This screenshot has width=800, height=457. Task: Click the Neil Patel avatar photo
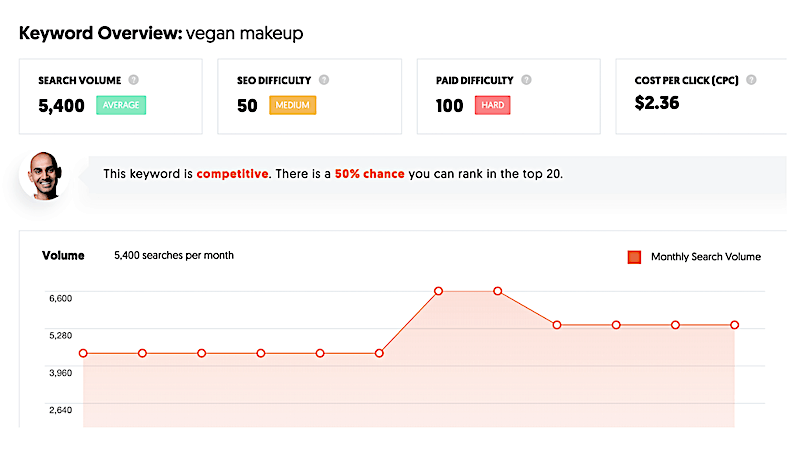pyautogui.click(x=45, y=175)
